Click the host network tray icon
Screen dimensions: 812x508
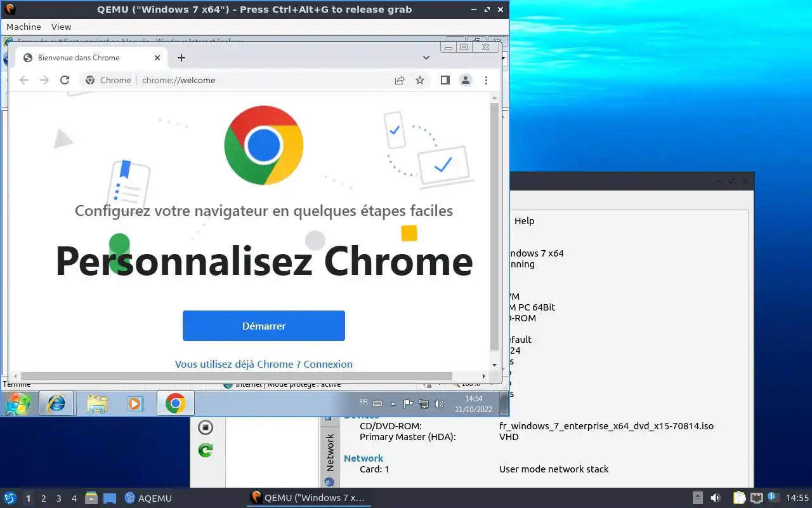[x=756, y=498]
